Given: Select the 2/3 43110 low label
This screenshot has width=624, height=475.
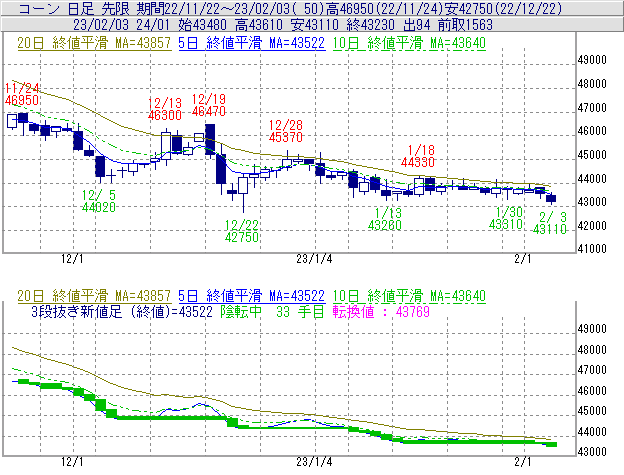Looking at the screenshot, I should coord(550,223).
